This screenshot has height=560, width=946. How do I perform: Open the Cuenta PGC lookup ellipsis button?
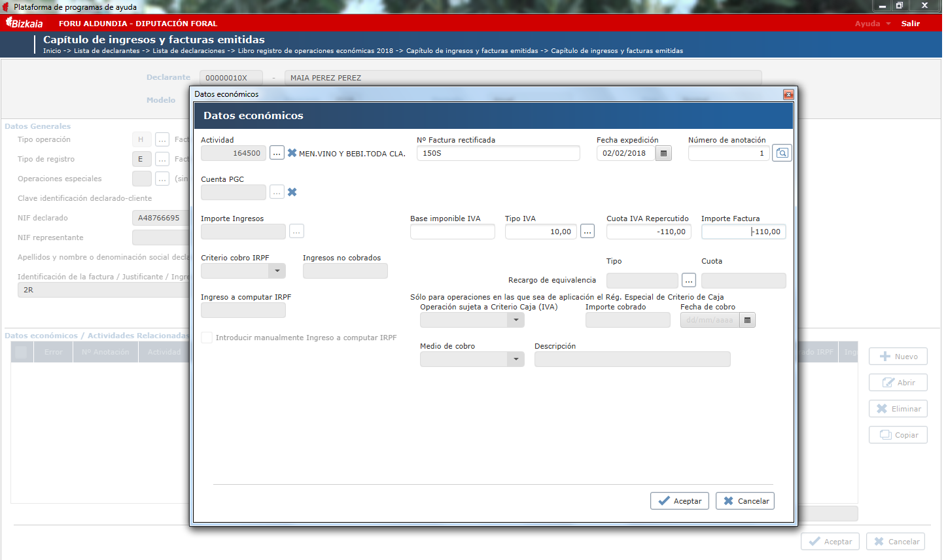(x=277, y=192)
